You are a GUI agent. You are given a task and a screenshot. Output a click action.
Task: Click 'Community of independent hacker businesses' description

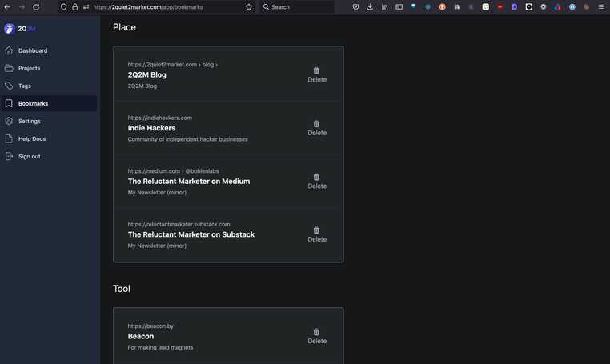[x=188, y=139]
